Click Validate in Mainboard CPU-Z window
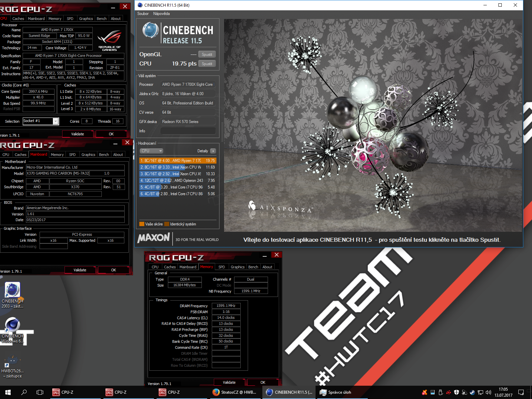Viewport: 532px width, 399px height. pyautogui.click(x=80, y=270)
